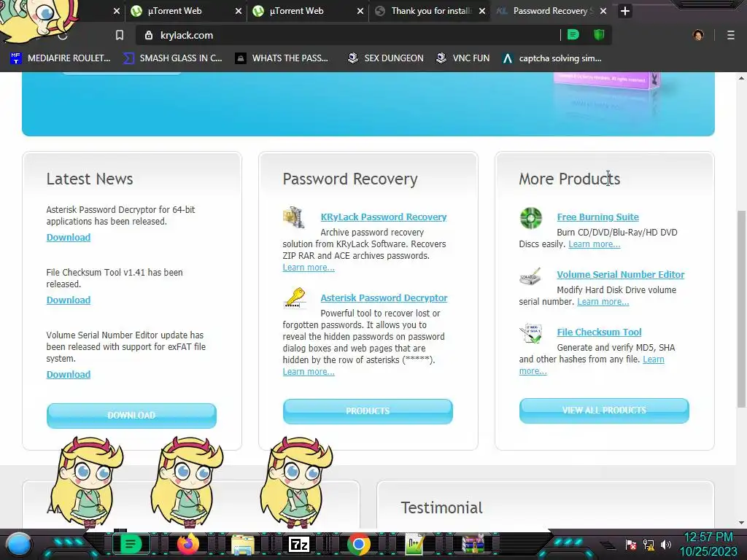Click Learn more beside serial number
Viewport: 747px width, 560px height.
(x=603, y=302)
